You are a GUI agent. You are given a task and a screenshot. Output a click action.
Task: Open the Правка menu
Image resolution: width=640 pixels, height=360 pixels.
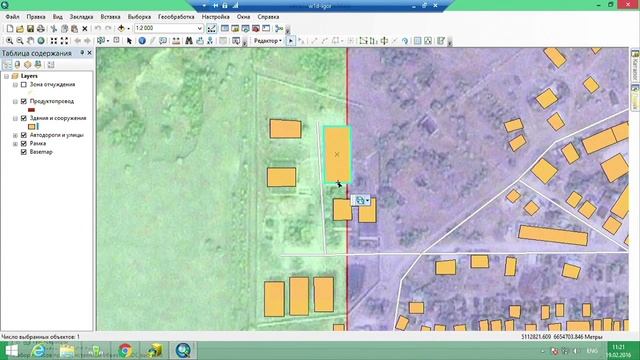pos(36,17)
